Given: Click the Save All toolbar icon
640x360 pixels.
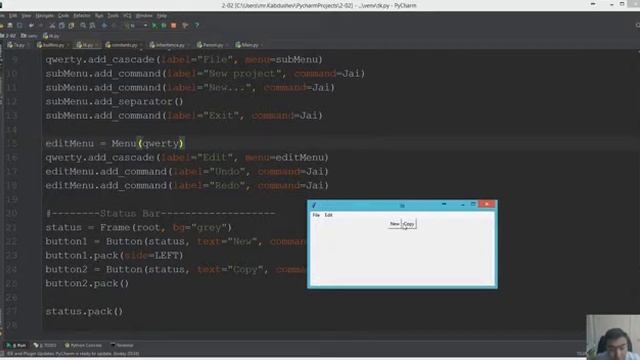Looking at the screenshot, I should tap(10, 25).
